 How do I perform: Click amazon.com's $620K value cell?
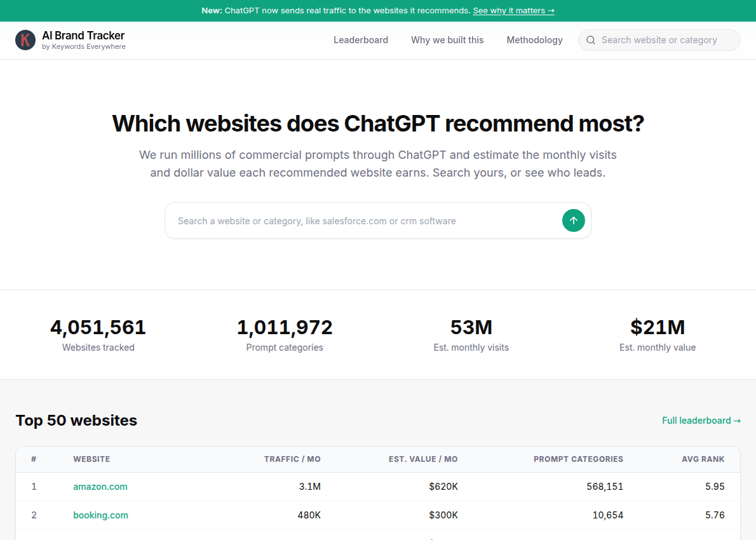(443, 487)
